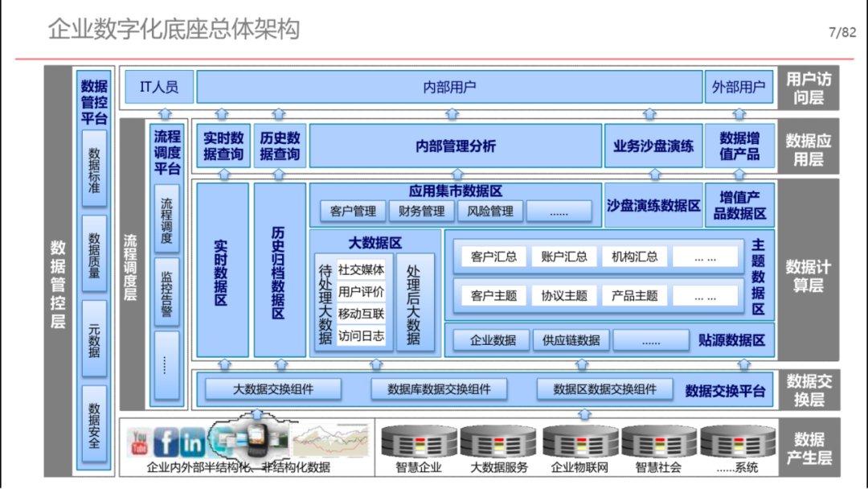Image resolution: width=868 pixels, height=489 pixels.
Task: Click the 数据交换层 label
Action: 809,390
